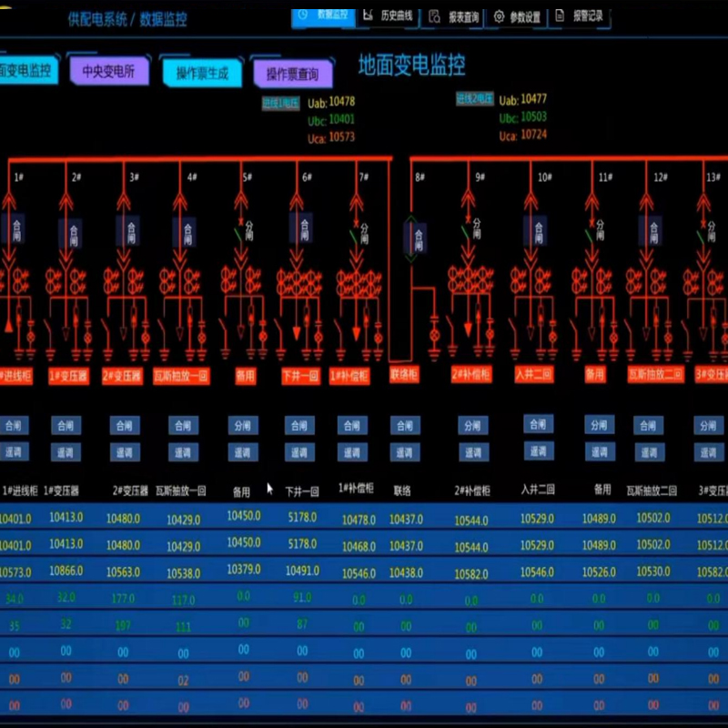Click the 报警记录 document icon
This screenshot has width=728, height=728.
pyautogui.click(x=559, y=15)
